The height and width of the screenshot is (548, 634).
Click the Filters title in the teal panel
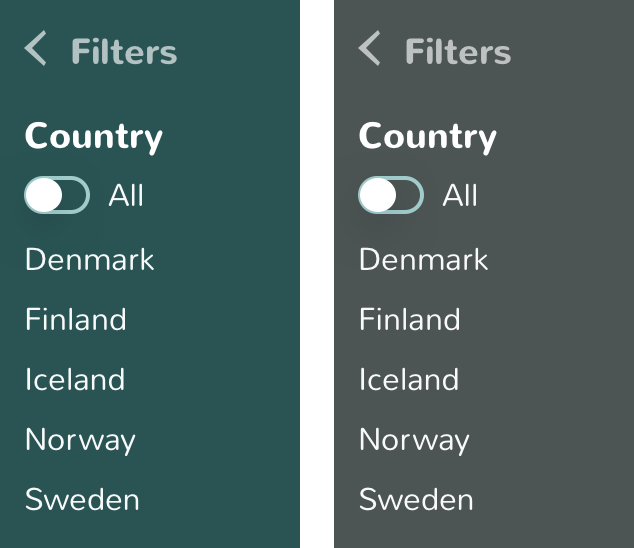(124, 52)
